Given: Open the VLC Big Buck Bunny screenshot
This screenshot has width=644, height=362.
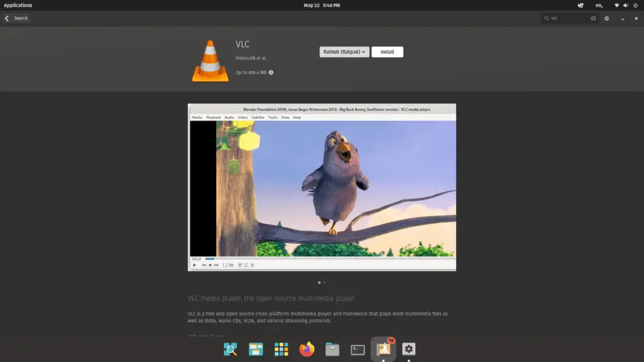Looking at the screenshot, I should coord(322,187).
